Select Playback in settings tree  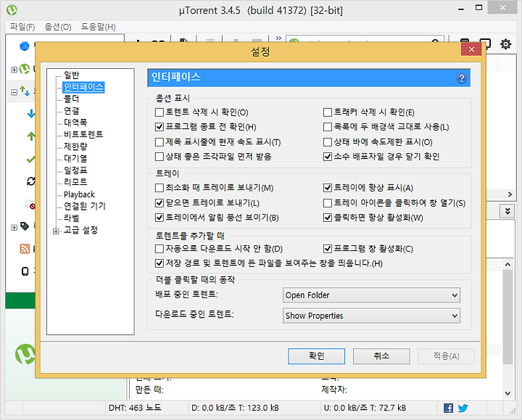point(79,194)
